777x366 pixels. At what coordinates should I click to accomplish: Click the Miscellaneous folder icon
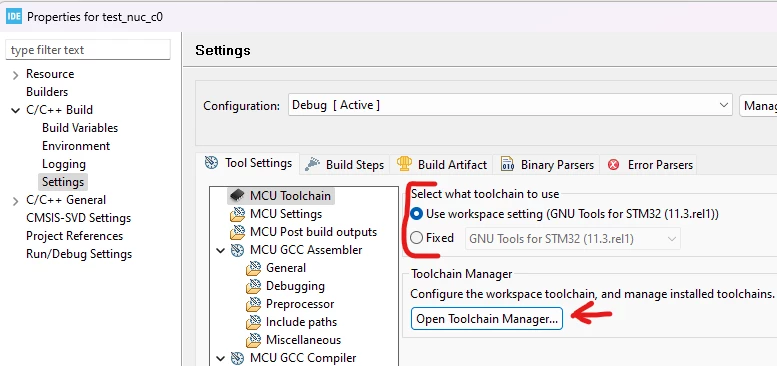253,340
